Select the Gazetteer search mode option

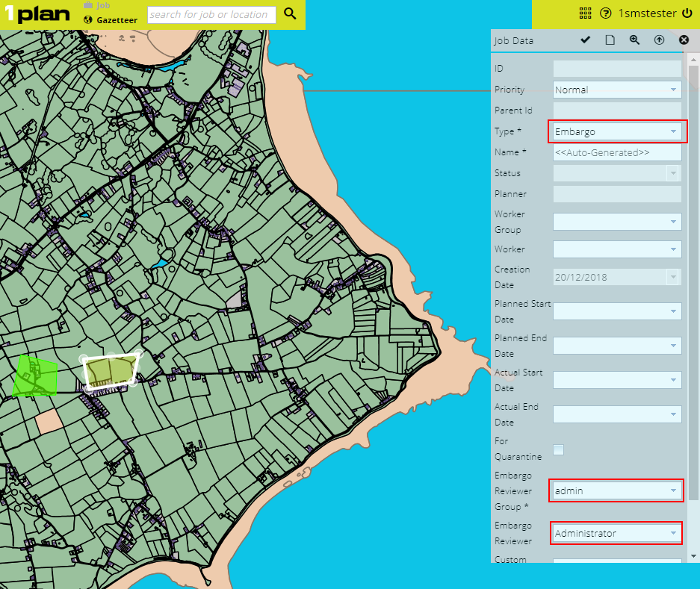116,20
